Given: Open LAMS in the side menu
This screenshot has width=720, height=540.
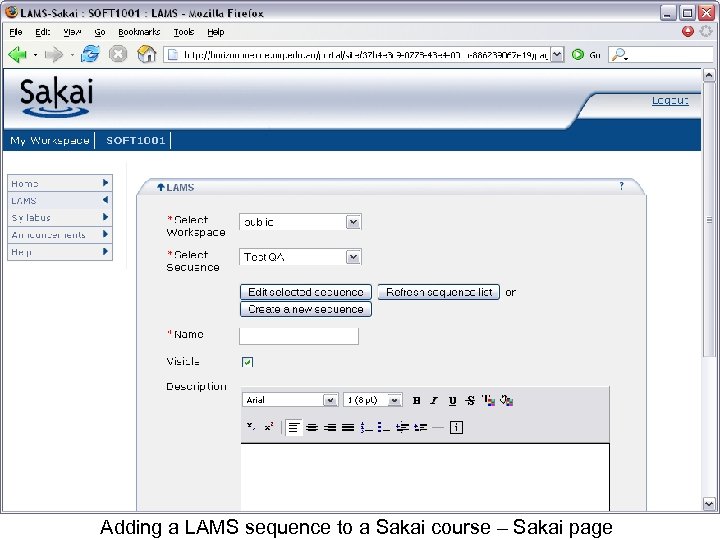Looking at the screenshot, I should 60,200.
